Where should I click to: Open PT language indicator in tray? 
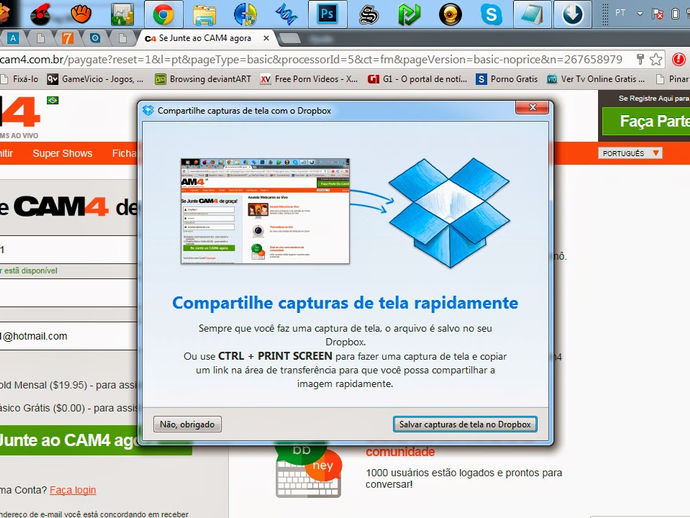pyautogui.click(x=620, y=13)
